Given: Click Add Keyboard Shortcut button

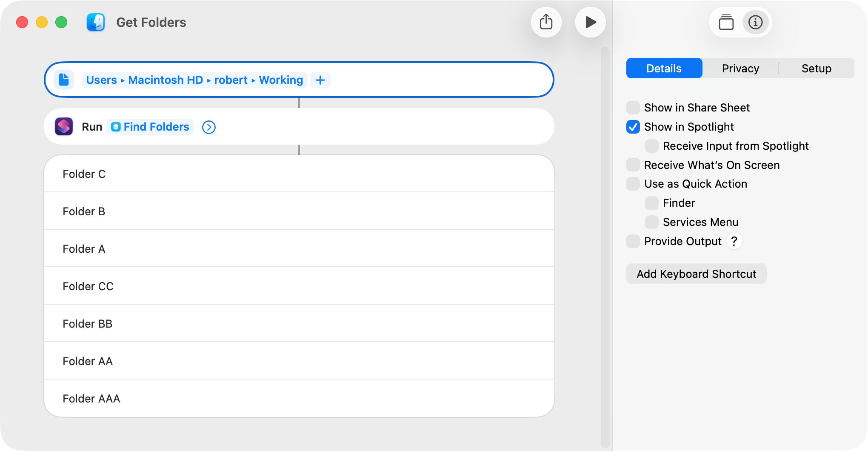Looking at the screenshot, I should click(x=696, y=274).
